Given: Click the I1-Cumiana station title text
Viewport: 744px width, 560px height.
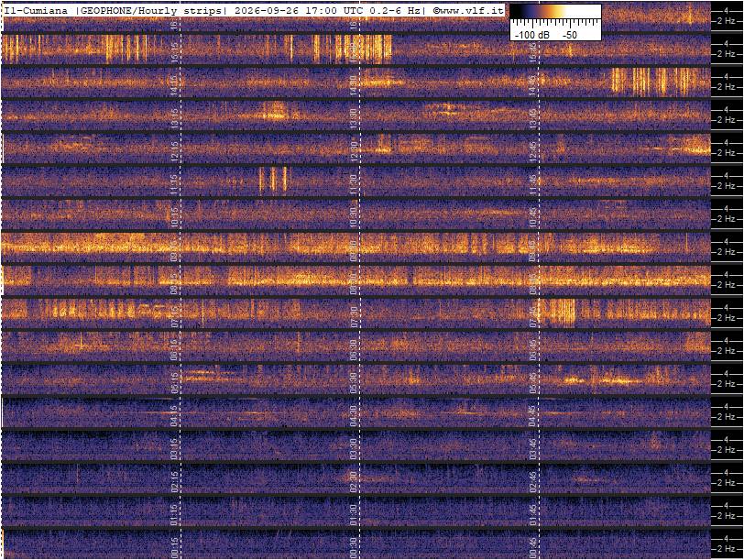Looking at the screenshot, I should click(x=37, y=10).
